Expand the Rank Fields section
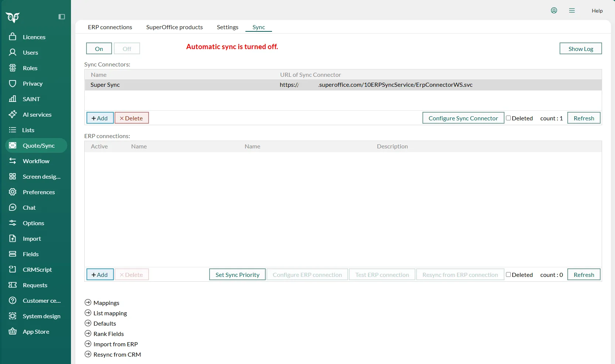615x364 pixels. 88,334
